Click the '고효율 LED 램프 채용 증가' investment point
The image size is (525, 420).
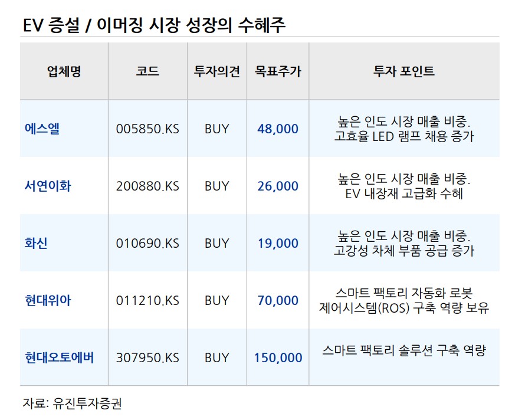click(404, 137)
